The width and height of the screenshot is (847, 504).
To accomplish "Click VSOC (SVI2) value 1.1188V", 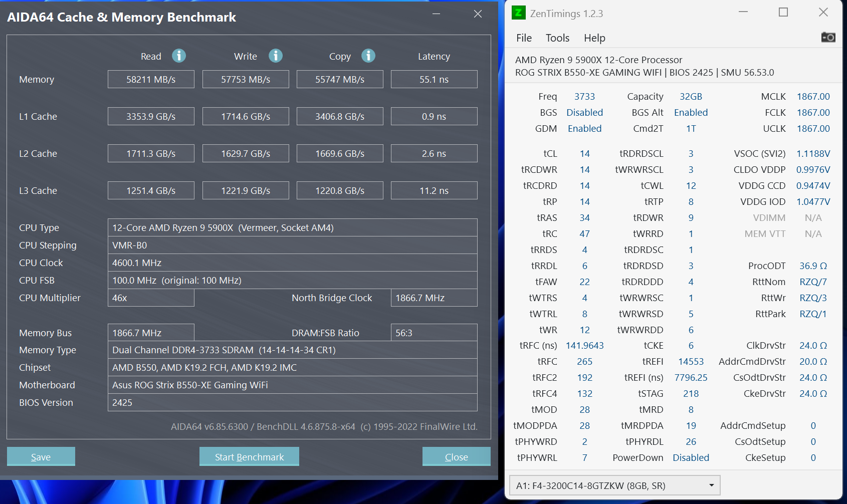I will 813,153.
